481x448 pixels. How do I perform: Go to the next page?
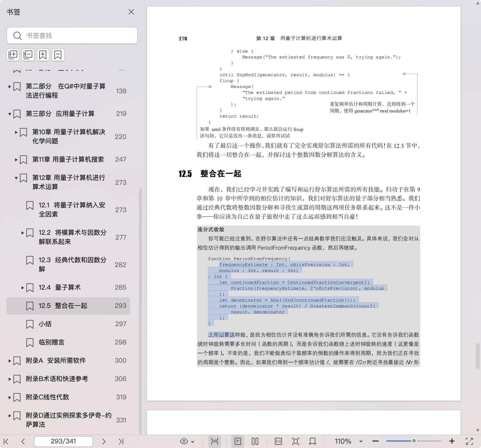click(x=104, y=441)
